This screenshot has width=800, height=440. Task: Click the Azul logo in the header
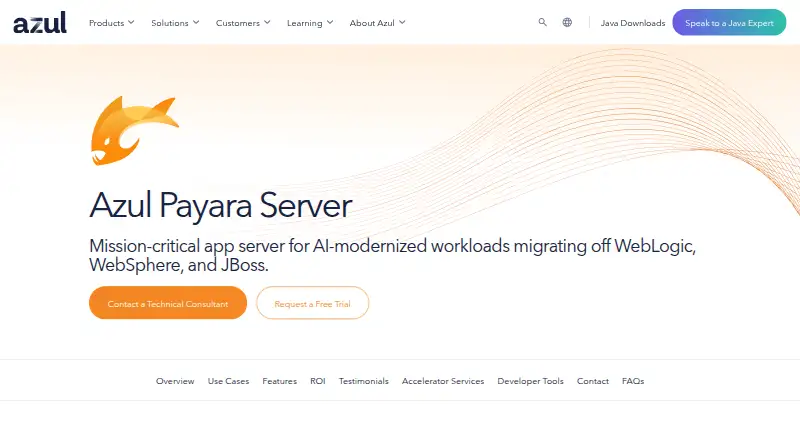click(x=40, y=22)
